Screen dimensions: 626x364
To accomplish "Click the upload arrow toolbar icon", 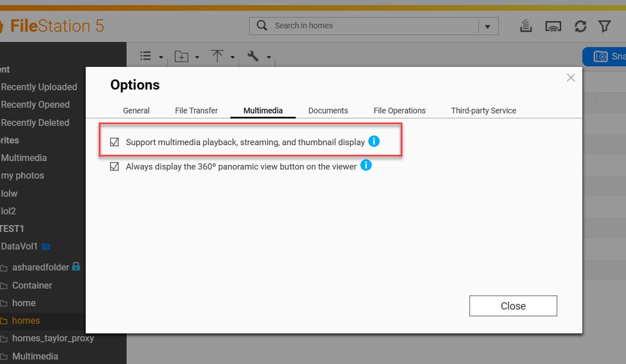I will coord(217,56).
